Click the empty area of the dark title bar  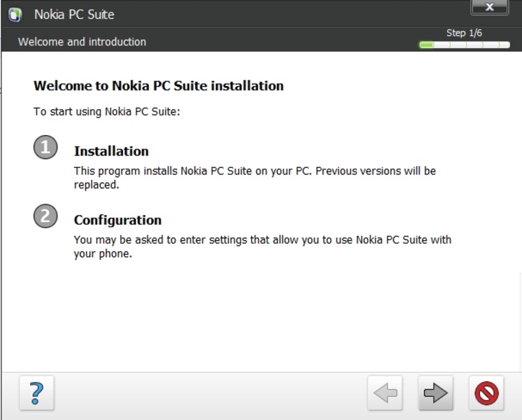pos(280,14)
